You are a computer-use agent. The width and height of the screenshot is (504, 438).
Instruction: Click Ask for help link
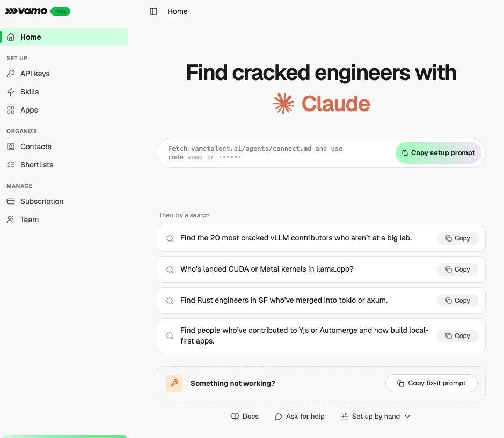click(300, 417)
